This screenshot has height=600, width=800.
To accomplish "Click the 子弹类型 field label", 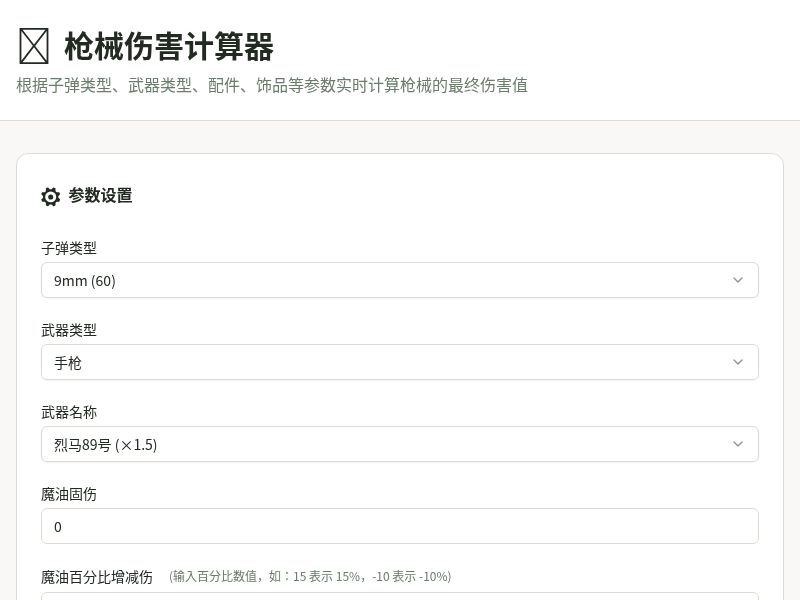I will (69, 248).
